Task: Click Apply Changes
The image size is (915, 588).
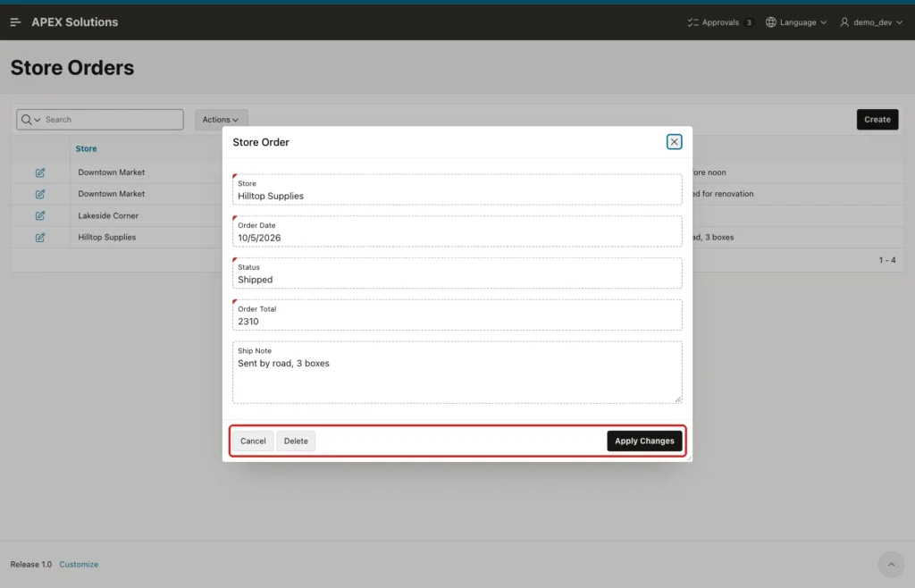Action: pos(644,441)
